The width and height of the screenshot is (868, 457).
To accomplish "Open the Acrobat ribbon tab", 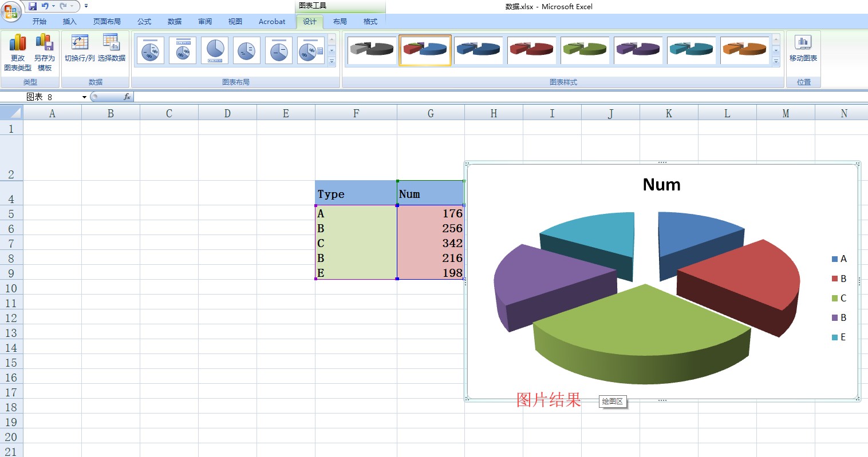I will click(272, 22).
